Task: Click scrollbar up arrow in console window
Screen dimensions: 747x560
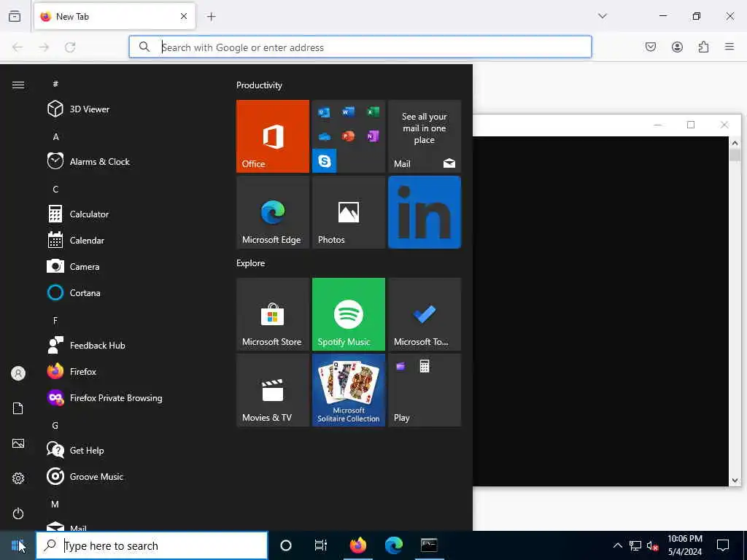Action: point(735,143)
